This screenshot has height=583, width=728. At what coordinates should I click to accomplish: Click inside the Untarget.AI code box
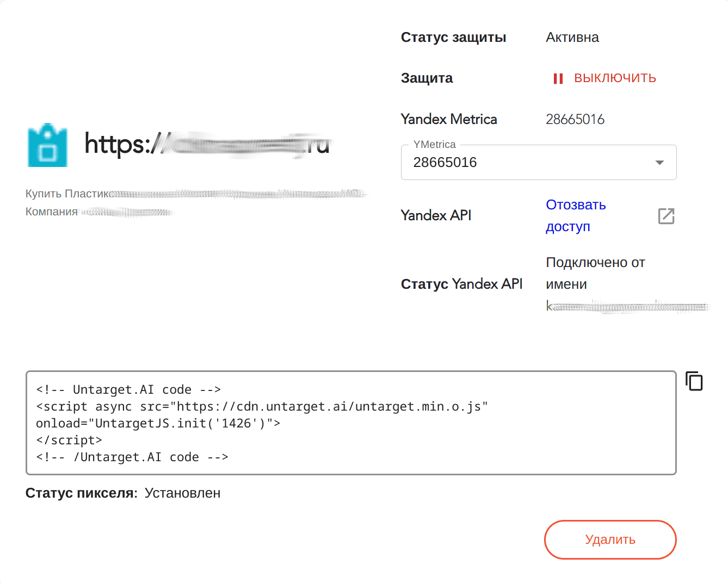(x=351, y=423)
